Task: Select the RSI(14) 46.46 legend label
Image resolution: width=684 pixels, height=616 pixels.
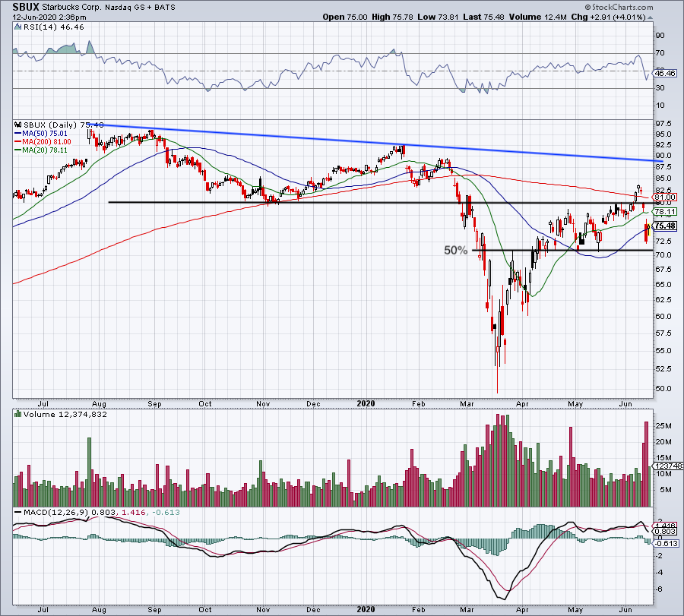Action: pyautogui.click(x=54, y=27)
